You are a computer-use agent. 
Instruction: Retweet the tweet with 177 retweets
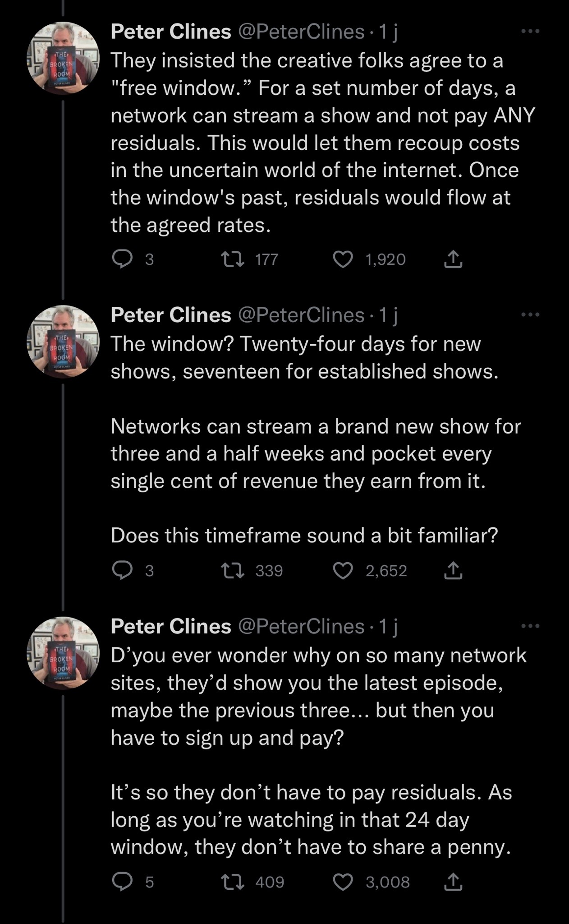232,259
